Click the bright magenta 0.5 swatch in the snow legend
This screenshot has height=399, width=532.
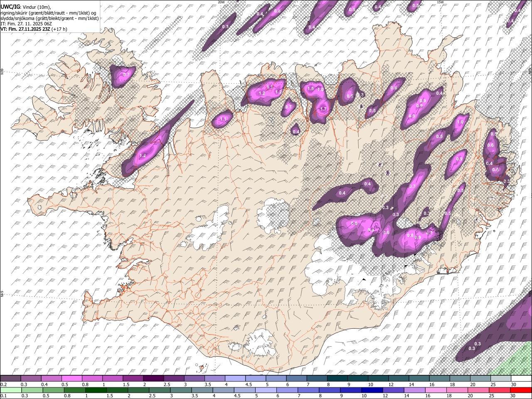pos(72,378)
